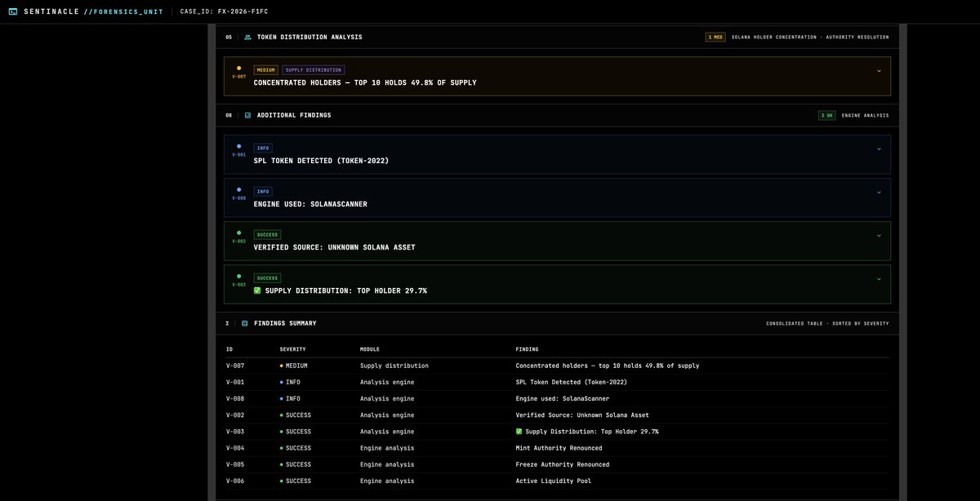Click 'Concentrated holders — top 10' table finding
This screenshot has width=980, height=501.
click(x=608, y=366)
